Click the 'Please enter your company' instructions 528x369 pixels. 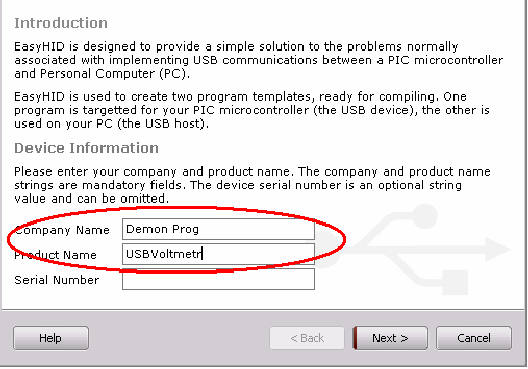coord(252,185)
